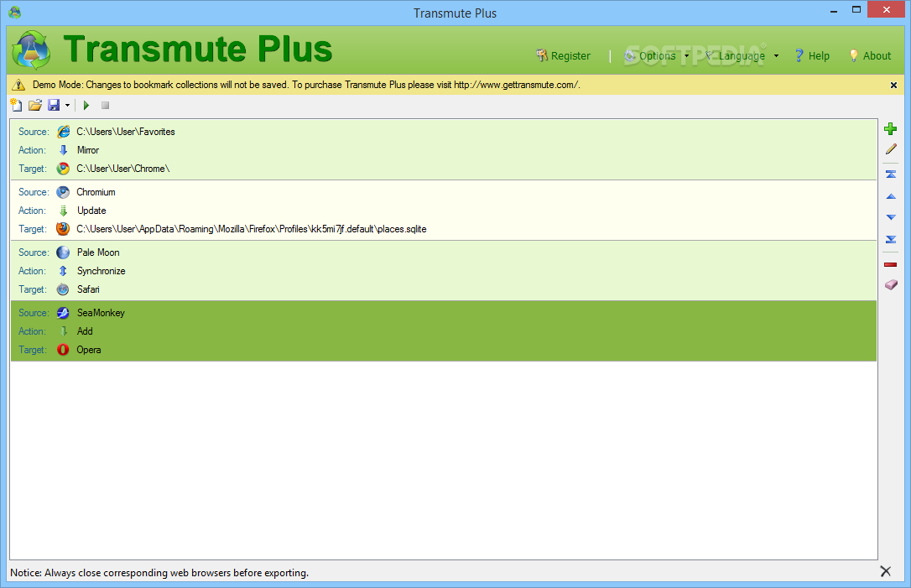
Task: Add a new action with the green plus icon
Action: coord(890,129)
